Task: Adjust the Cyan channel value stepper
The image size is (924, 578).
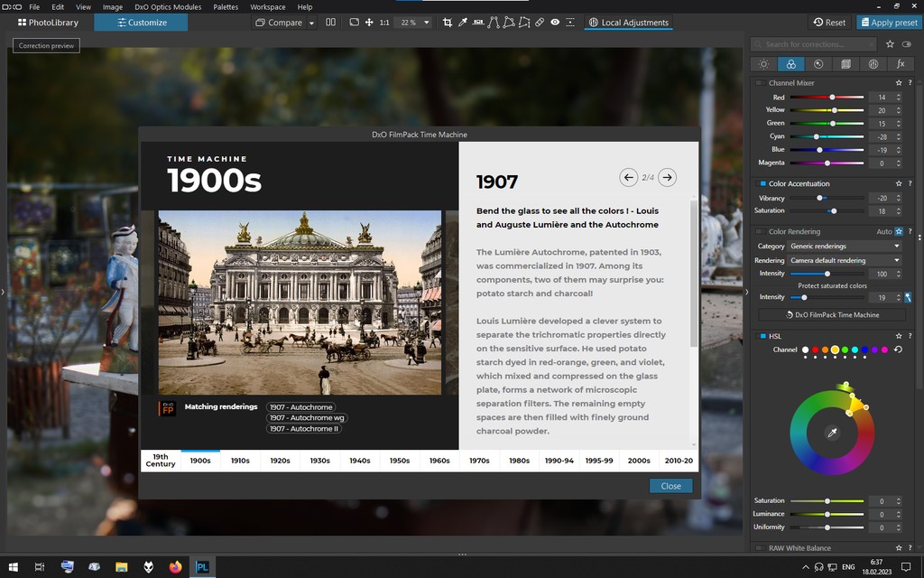Action: pos(899,137)
